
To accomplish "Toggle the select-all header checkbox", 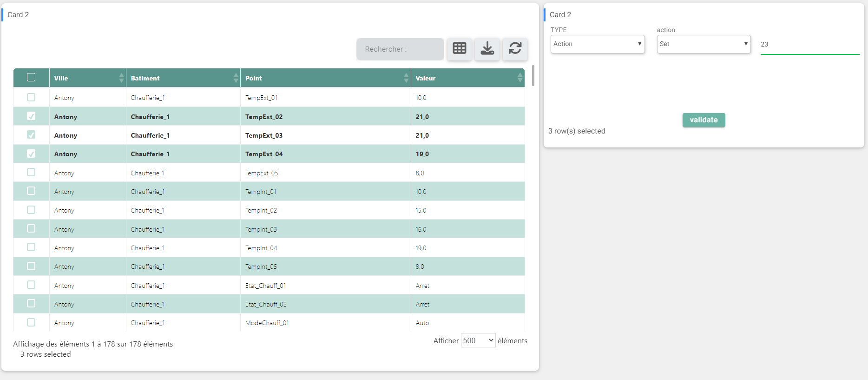I will (31, 77).
